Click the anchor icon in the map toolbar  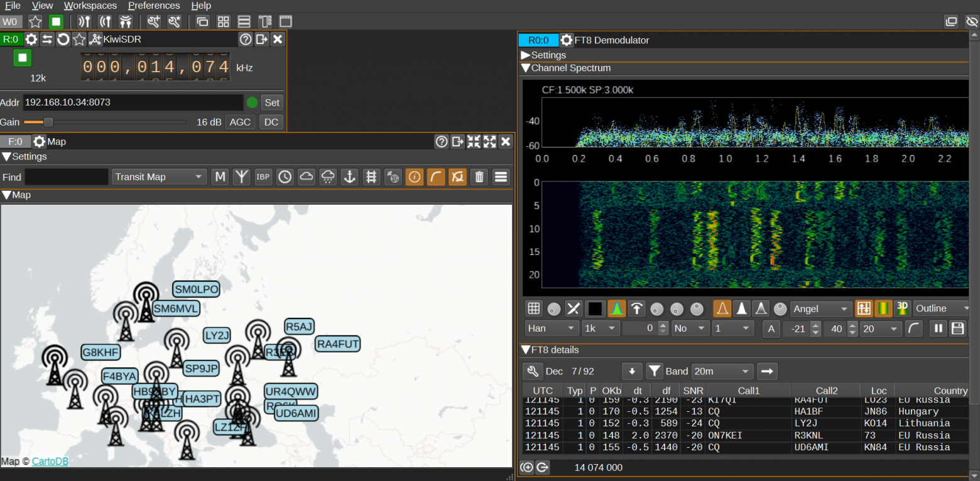(x=349, y=176)
